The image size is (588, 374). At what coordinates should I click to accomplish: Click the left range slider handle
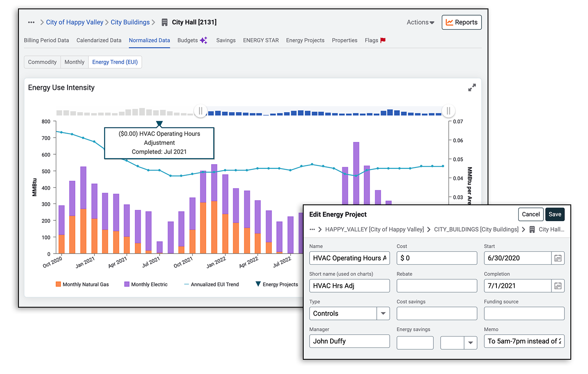(x=200, y=111)
